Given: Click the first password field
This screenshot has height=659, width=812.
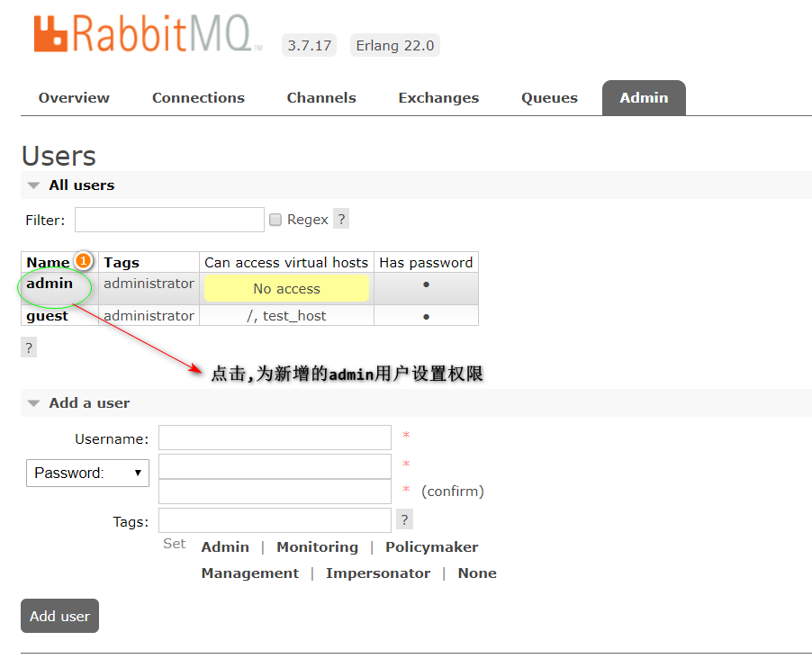Looking at the screenshot, I should pyautogui.click(x=275, y=466).
